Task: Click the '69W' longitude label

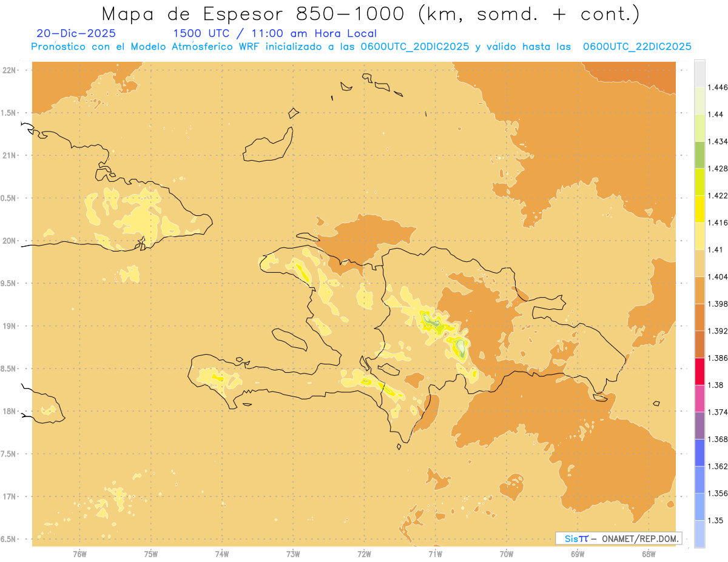Action: click(x=578, y=554)
